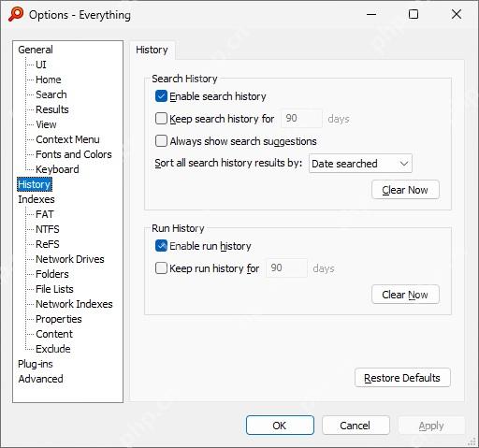Screen dimensions: 479x448
Task: Clear run history with Clear Now
Action: tap(405, 295)
